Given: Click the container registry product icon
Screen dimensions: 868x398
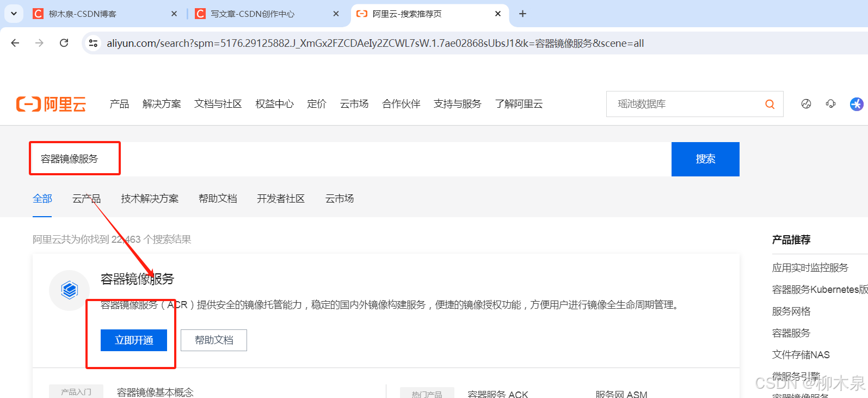Looking at the screenshot, I should click(69, 290).
